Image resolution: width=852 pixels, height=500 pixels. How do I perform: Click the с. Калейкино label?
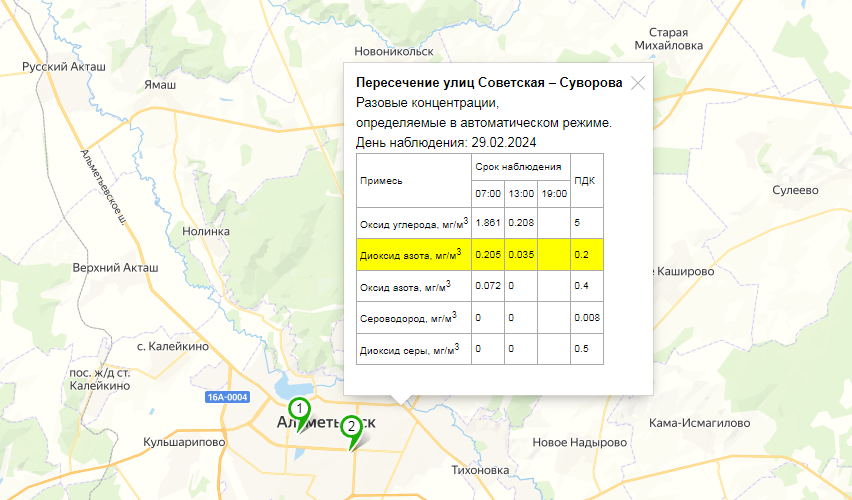click(173, 346)
